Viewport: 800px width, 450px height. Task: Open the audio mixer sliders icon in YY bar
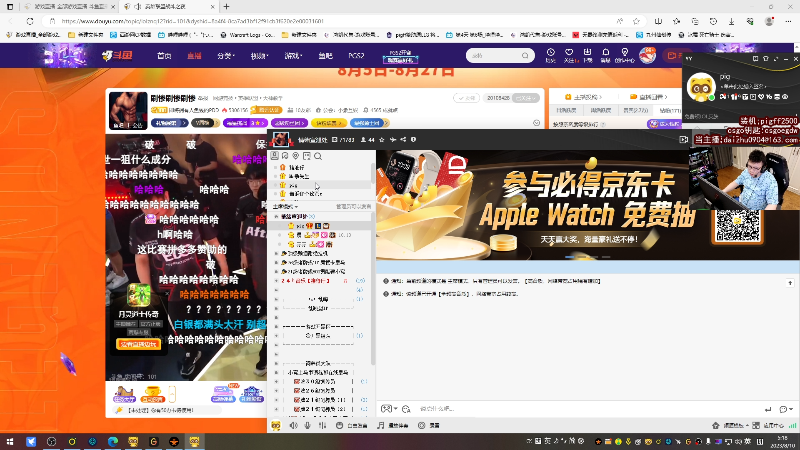click(322, 425)
